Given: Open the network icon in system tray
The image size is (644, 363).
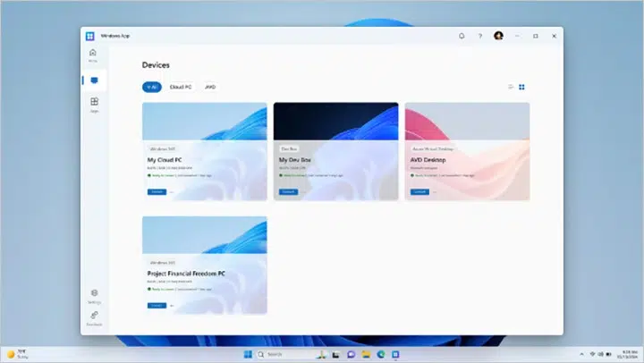Looking at the screenshot, I should (x=592, y=354).
